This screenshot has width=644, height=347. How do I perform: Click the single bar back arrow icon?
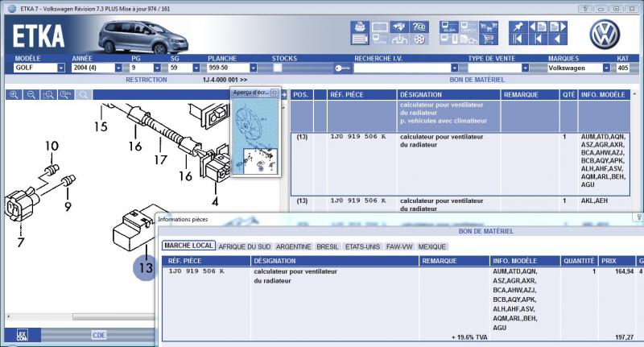538,39
